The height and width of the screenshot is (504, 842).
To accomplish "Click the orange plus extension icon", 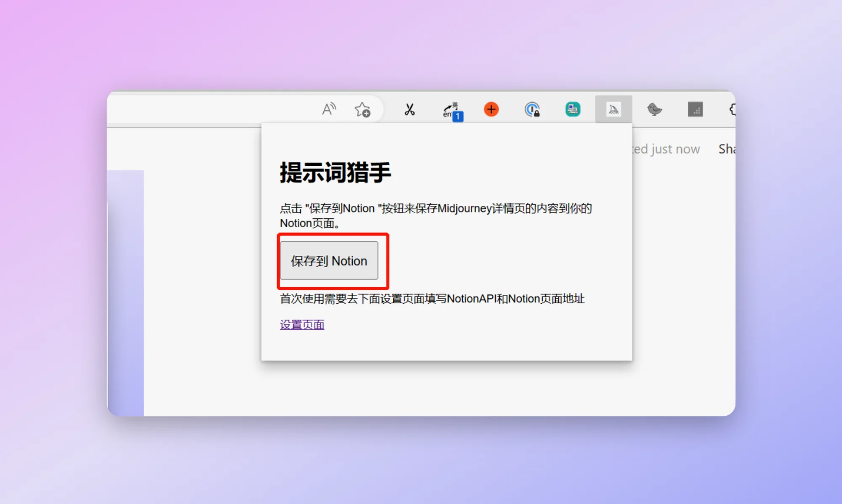I will tap(491, 109).
